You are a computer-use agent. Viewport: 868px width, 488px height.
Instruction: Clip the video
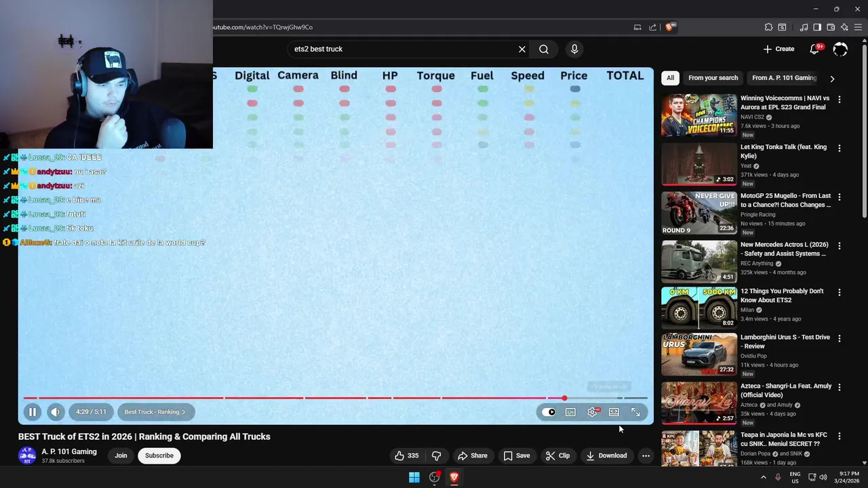point(557,455)
